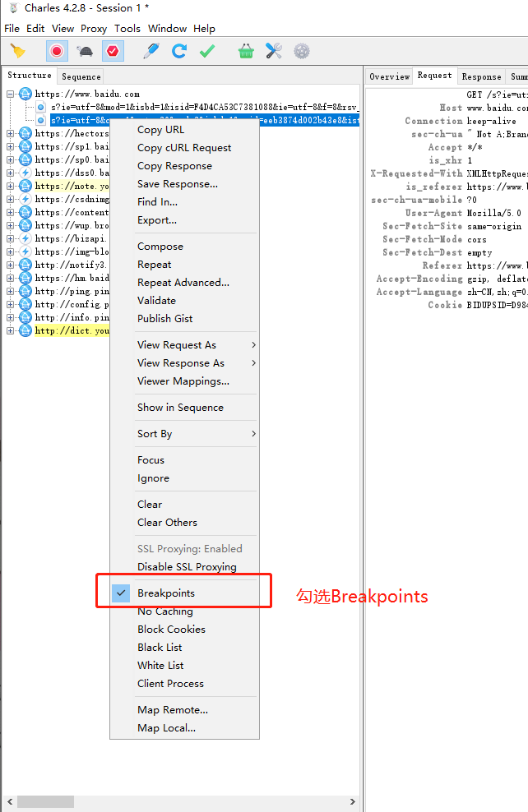The height and width of the screenshot is (812, 528).
Task: Expand the https://sp1.bai host node
Action: coord(10,146)
